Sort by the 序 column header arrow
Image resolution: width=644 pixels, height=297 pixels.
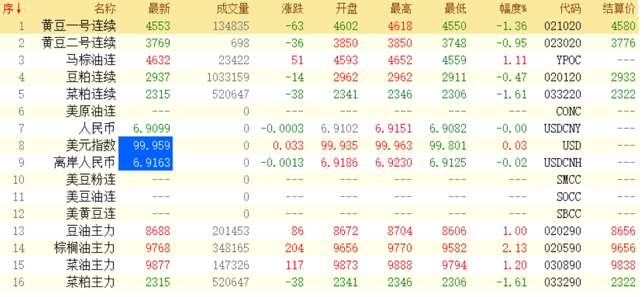coord(12,9)
